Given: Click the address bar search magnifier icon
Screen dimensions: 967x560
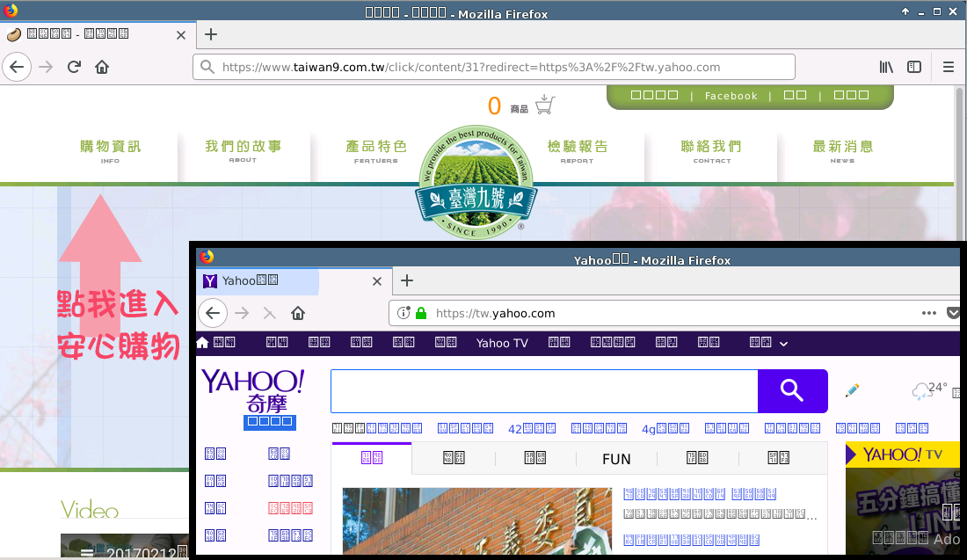Looking at the screenshot, I should 207,67.
